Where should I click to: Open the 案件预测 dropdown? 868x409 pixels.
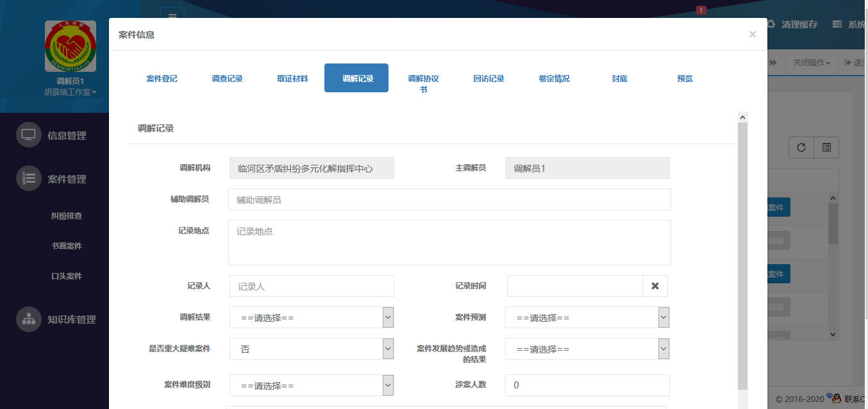click(x=587, y=317)
